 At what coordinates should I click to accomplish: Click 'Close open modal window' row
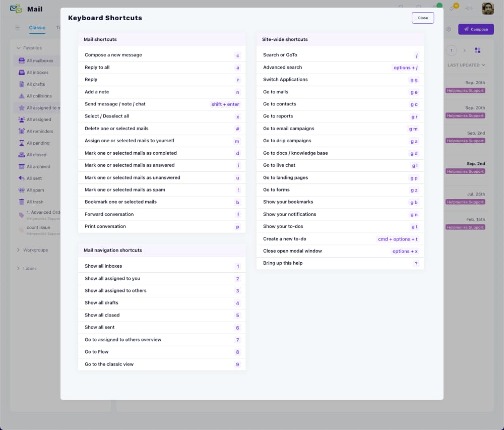(340, 251)
